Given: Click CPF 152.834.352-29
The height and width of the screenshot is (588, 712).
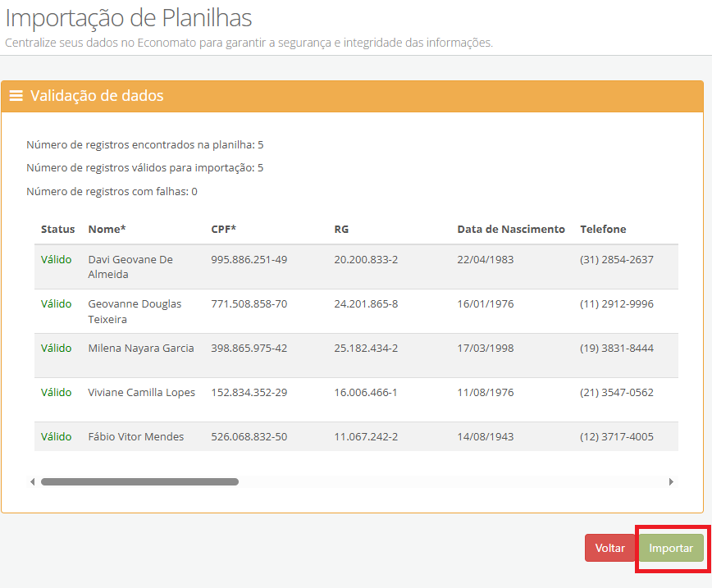Looking at the screenshot, I should (249, 392).
